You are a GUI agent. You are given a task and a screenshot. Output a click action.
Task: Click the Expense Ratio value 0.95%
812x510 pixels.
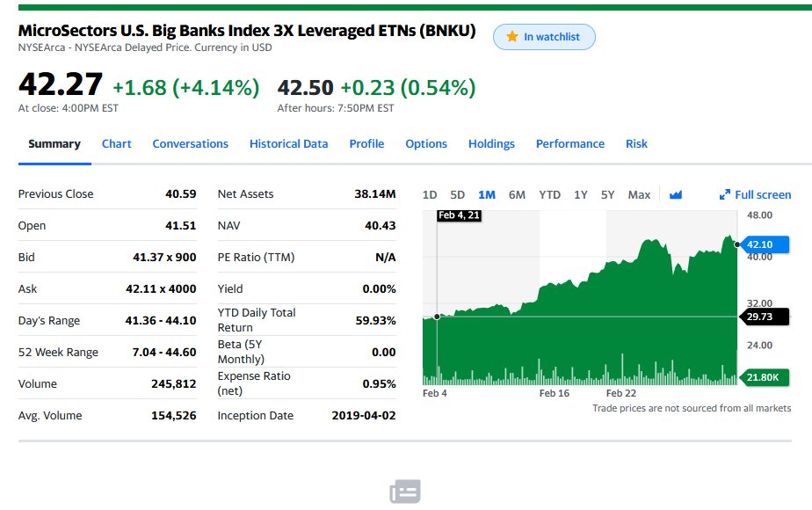click(x=379, y=383)
